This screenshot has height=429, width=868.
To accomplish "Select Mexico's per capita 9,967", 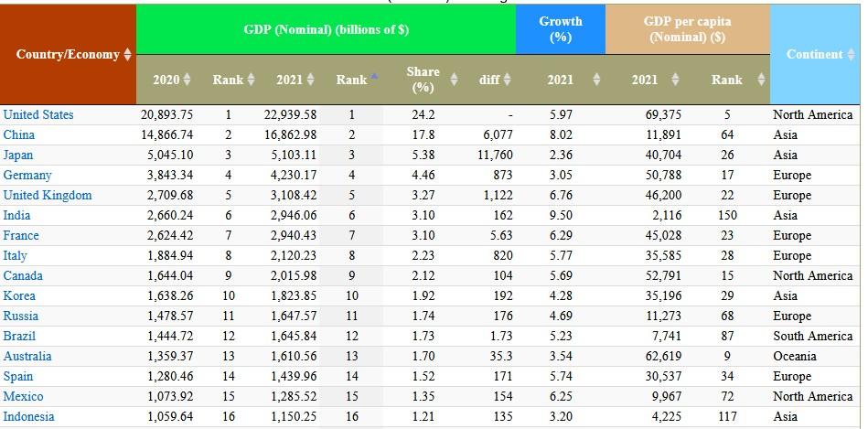I will [x=667, y=396].
